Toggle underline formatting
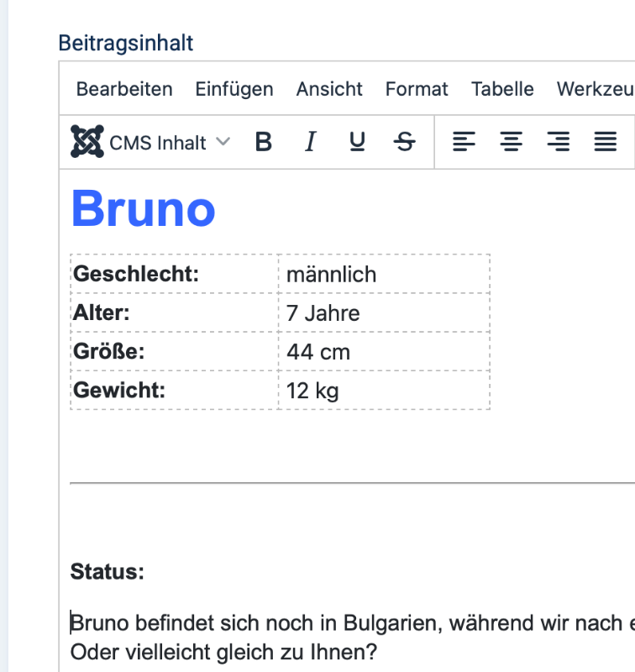Viewport: 635px width, 672px height. click(357, 142)
